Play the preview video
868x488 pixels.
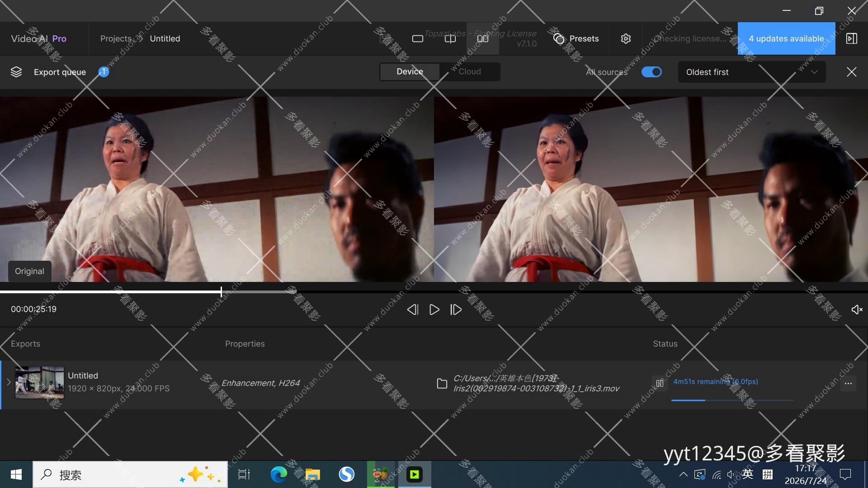coord(434,310)
